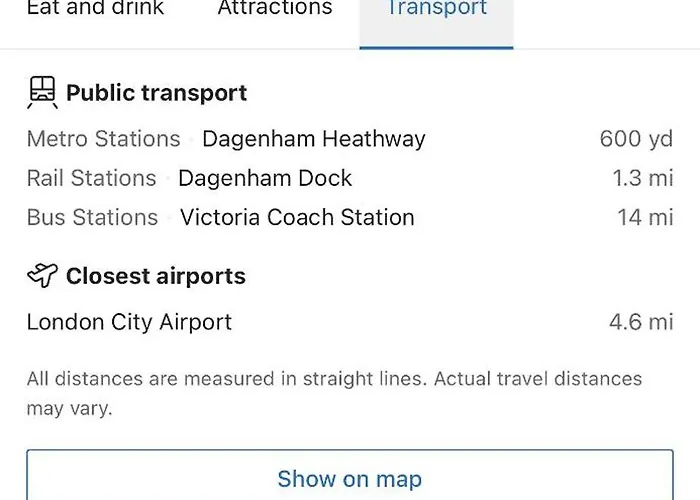This screenshot has height=500, width=700.
Task: Open the Attractions tab
Action: coord(275,8)
